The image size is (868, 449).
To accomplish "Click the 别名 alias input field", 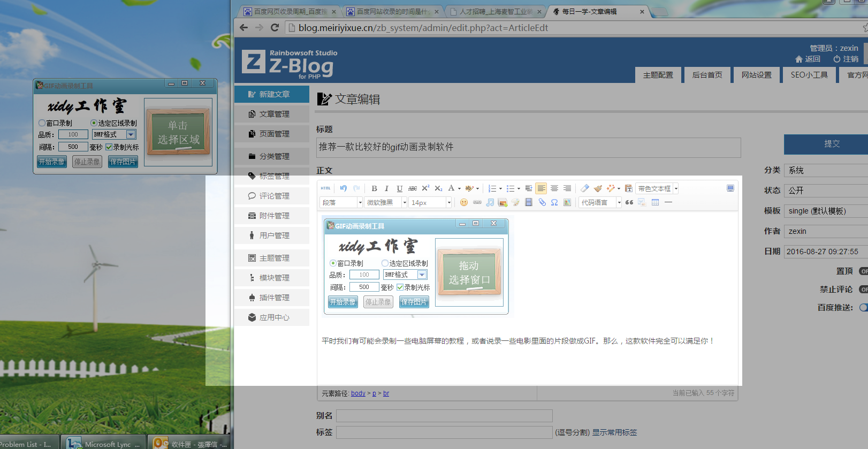I will pyautogui.click(x=444, y=416).
